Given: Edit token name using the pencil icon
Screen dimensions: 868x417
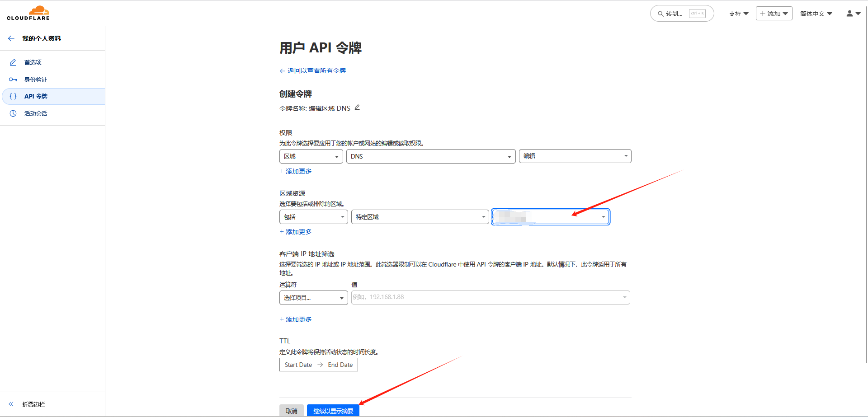Looking at the screenshot, I should click(x=357, y=108).
